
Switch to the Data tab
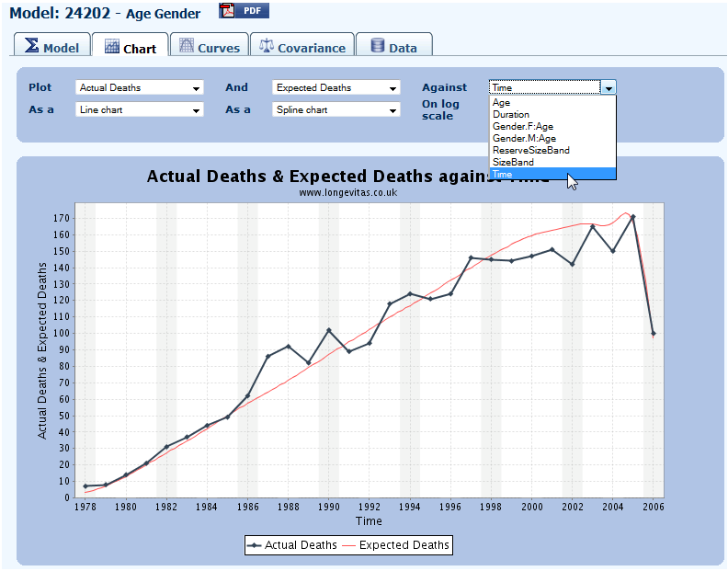(x=394, y=45)
